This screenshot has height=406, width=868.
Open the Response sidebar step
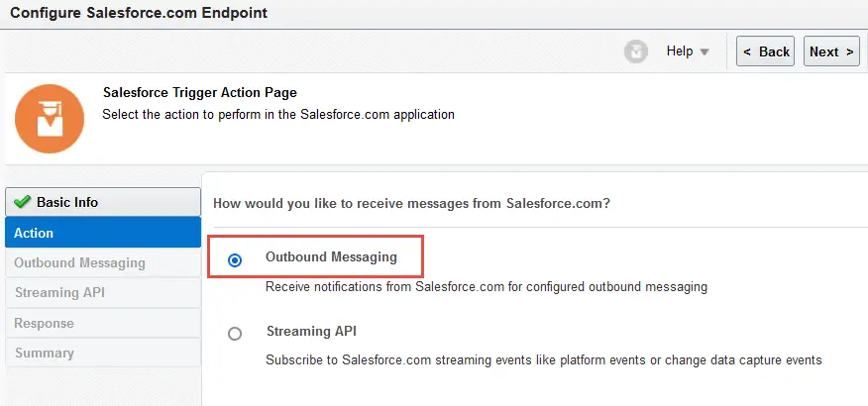click(103, 323)
